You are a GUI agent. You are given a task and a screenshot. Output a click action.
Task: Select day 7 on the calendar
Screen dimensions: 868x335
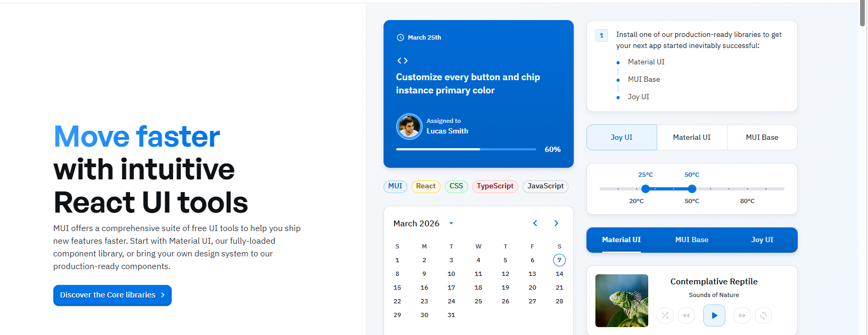[x=559, y=260]
